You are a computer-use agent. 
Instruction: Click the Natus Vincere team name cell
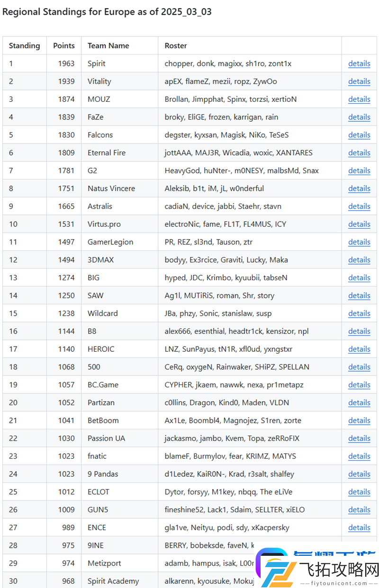click(x=120, y=188)
